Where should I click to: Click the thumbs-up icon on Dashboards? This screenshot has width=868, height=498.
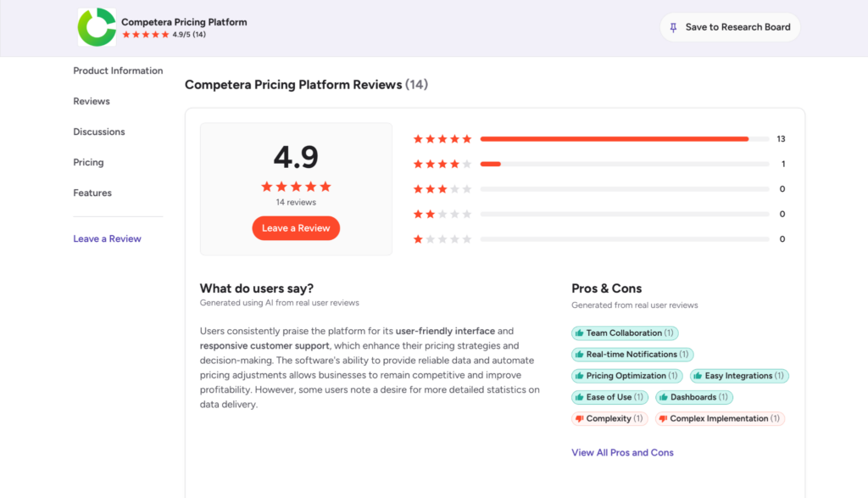click(663, 397)
